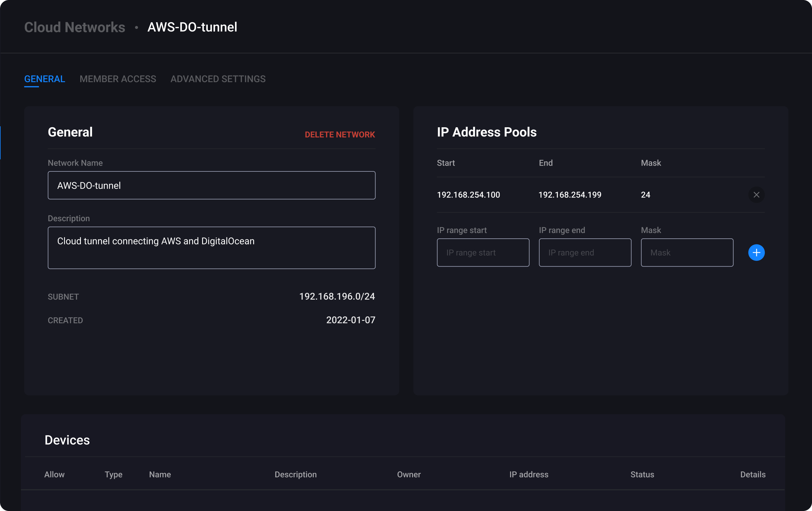Screen dimensions: 812x511
Task: Click Delete Network button
Action: tap(340, 135)
